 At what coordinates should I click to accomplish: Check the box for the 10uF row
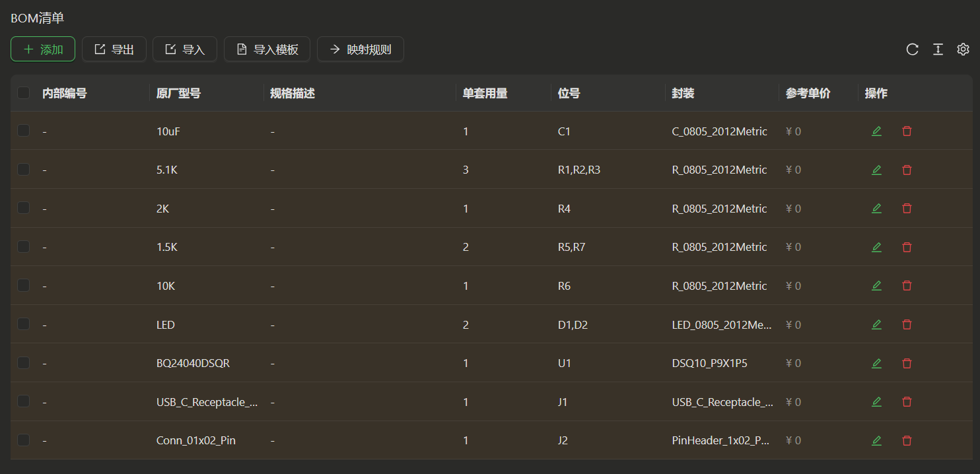pos(24,131)
